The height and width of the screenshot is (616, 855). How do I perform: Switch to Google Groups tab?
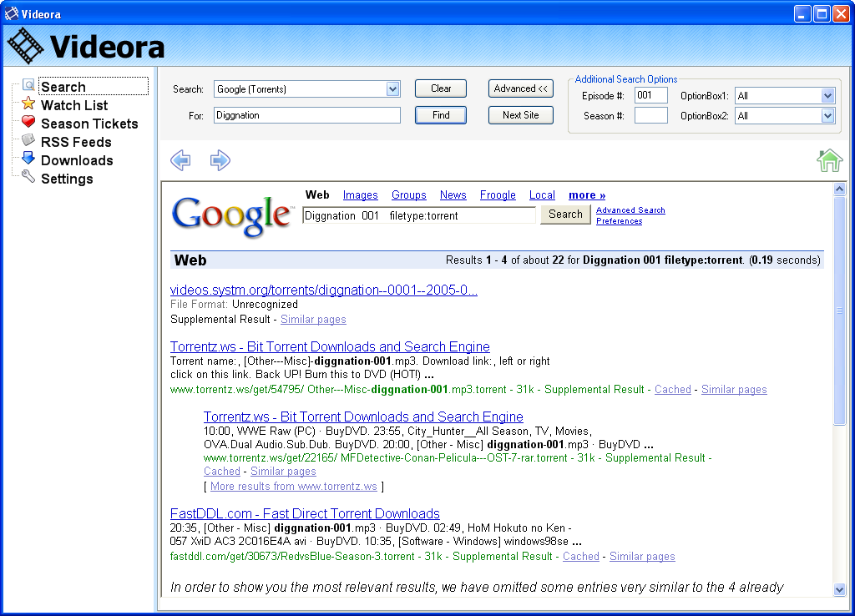click(x=409, y=195)
